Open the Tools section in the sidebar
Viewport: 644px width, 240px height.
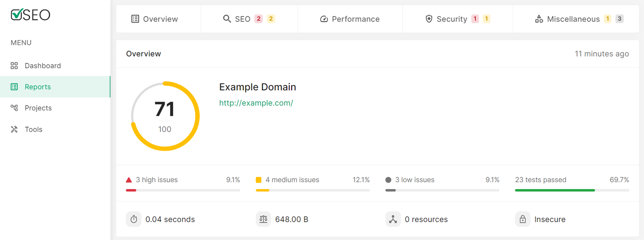pyautogui.click(x=33, y=129)
